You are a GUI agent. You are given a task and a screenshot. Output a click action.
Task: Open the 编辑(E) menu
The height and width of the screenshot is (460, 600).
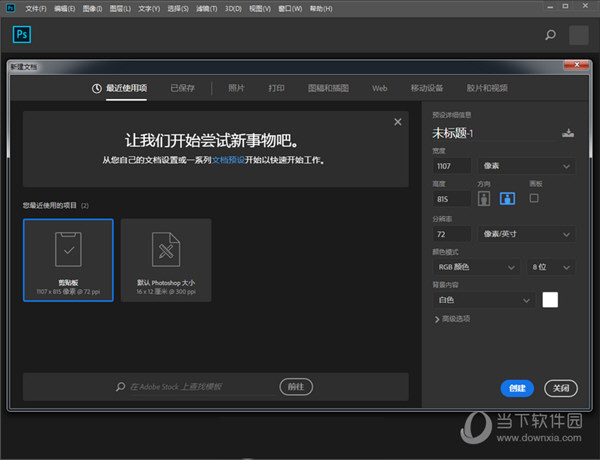(64, 8)
